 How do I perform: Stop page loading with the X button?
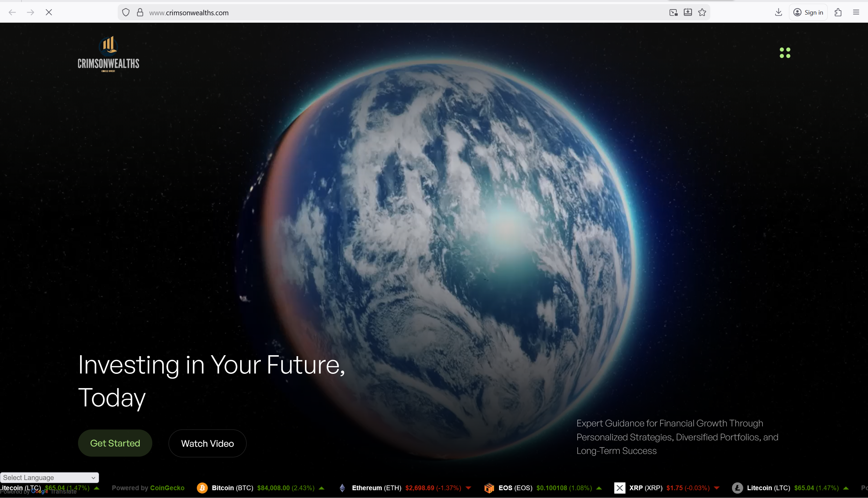click(x=49, y=13)
